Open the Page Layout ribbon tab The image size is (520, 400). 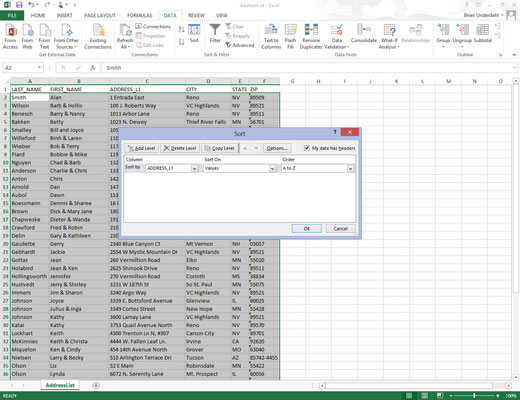100,15
